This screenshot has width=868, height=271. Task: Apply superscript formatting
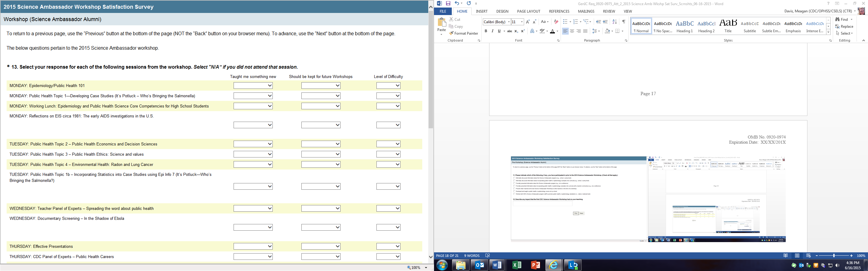[523, 31]
